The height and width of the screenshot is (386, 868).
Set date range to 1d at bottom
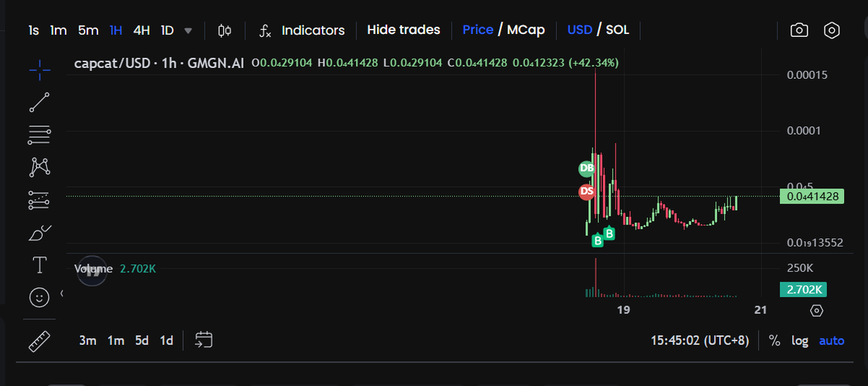click(166, 340)
